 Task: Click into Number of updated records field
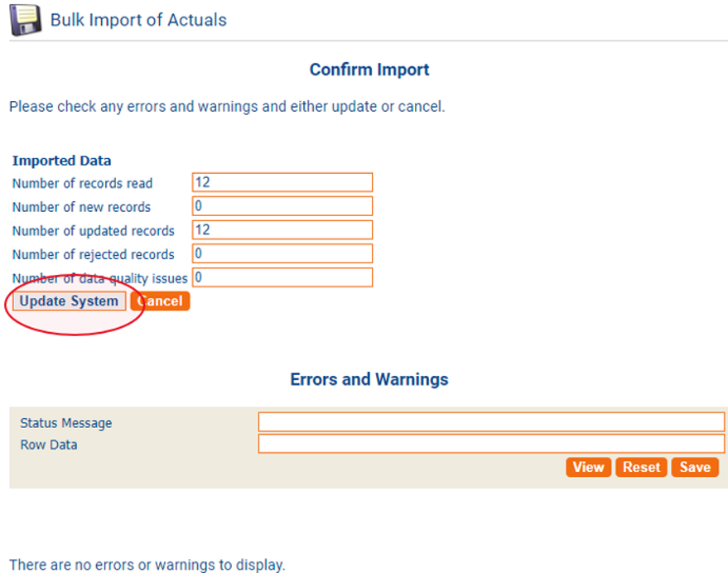point(282,229)
